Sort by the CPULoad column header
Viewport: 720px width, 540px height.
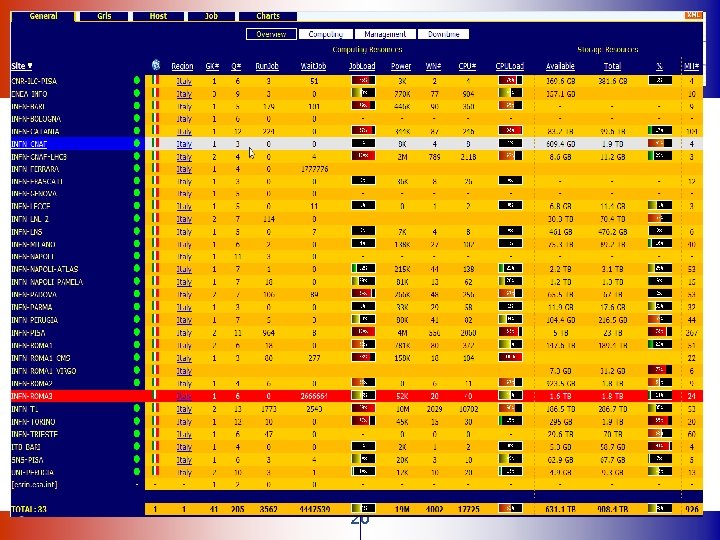pyautogui.click(x=510, y=66)
